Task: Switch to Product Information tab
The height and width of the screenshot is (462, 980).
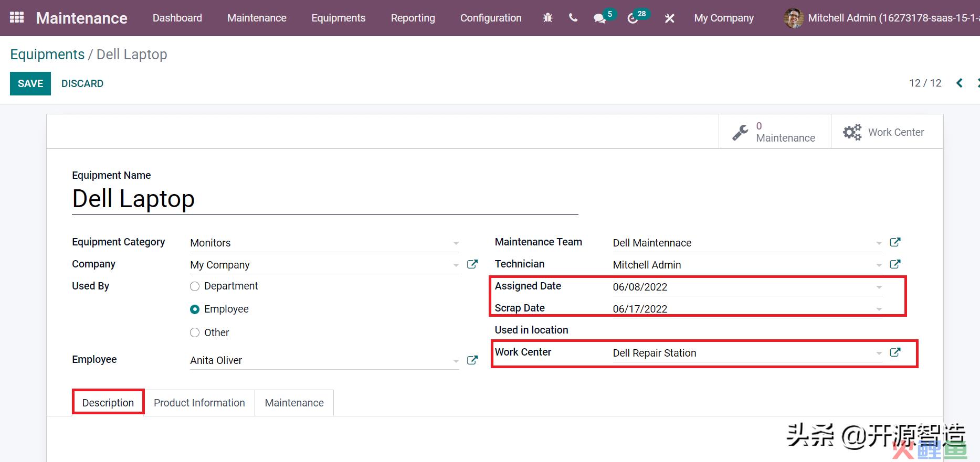Action: pos(199,403)
